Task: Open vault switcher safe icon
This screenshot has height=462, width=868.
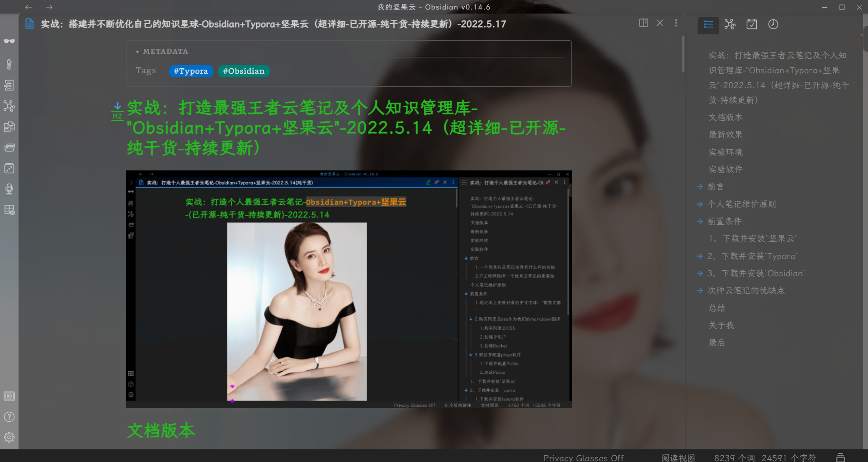Action: 9,396
